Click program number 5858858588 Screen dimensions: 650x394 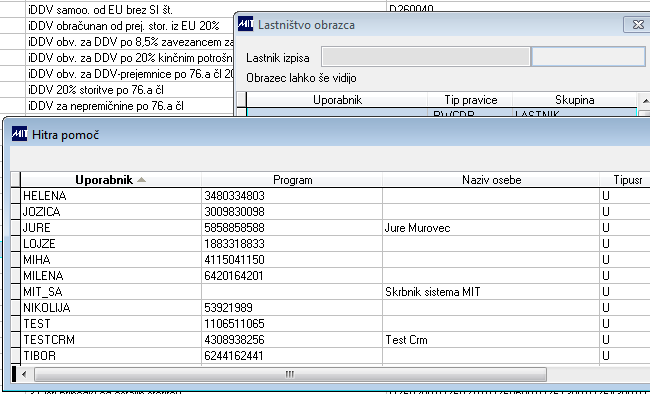point(234,228)
